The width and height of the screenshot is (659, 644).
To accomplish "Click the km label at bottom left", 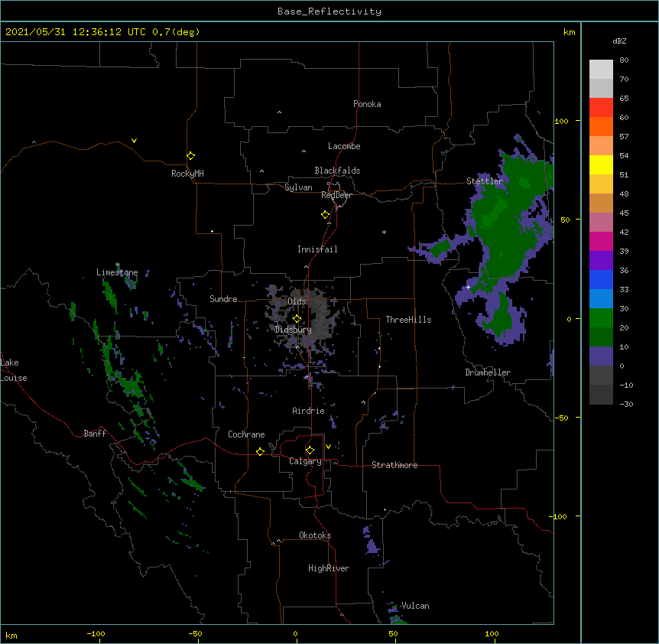I will (11, 635).
